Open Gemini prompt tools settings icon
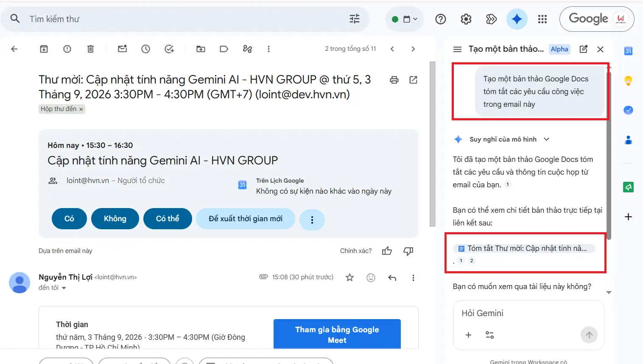Image resolution: width=643 pixels, height=364 pixels. click(489, 335)
